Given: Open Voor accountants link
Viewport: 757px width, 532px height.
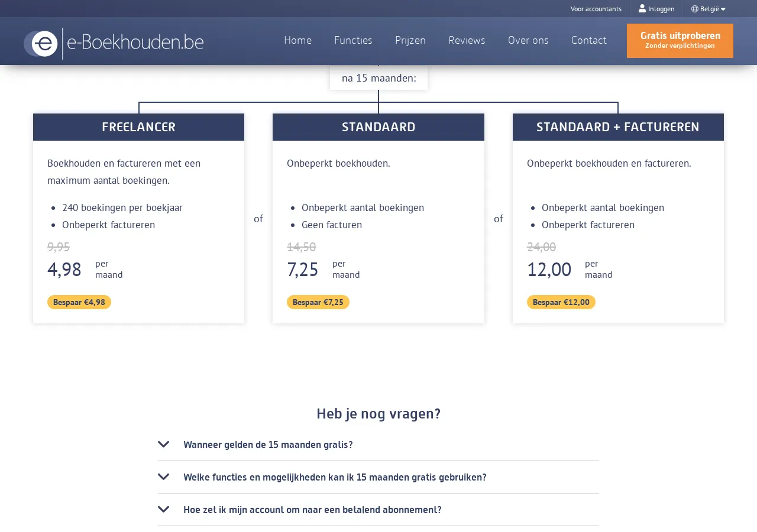Looking at the screenshot, I should 596,9.
